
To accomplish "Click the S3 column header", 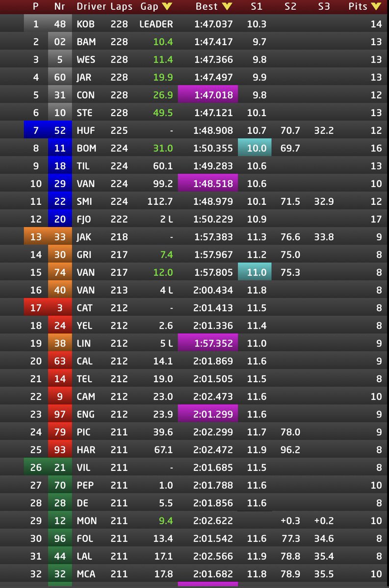I will pyautogui.click(x=324, y=7).
